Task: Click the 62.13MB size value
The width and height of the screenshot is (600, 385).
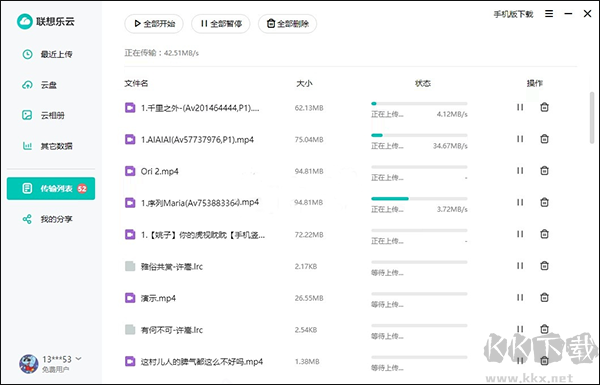Action: 309,108
